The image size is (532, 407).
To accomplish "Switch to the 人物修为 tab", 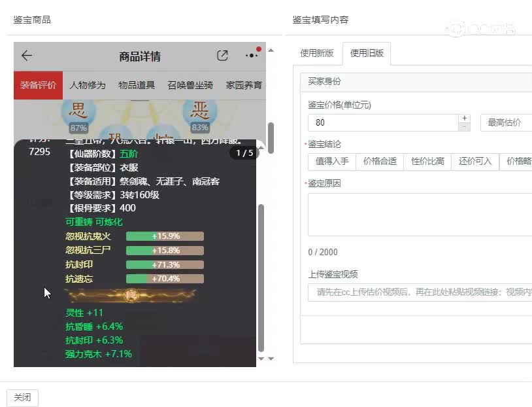I will click(x=87, y=84).
